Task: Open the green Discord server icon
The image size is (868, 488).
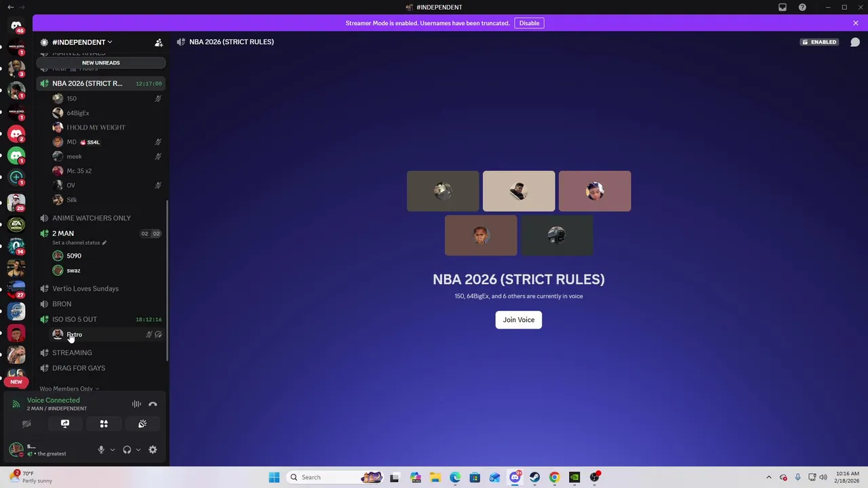Action: 16,155
